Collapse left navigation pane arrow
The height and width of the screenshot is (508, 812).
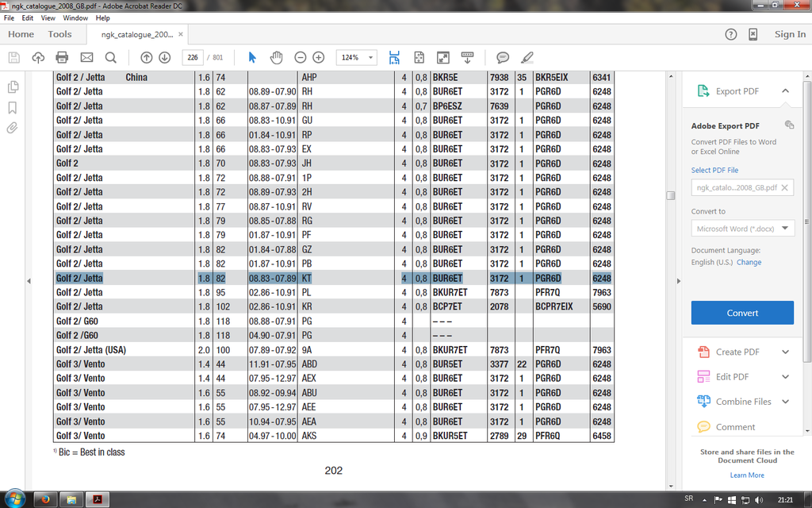pos(29,281)
